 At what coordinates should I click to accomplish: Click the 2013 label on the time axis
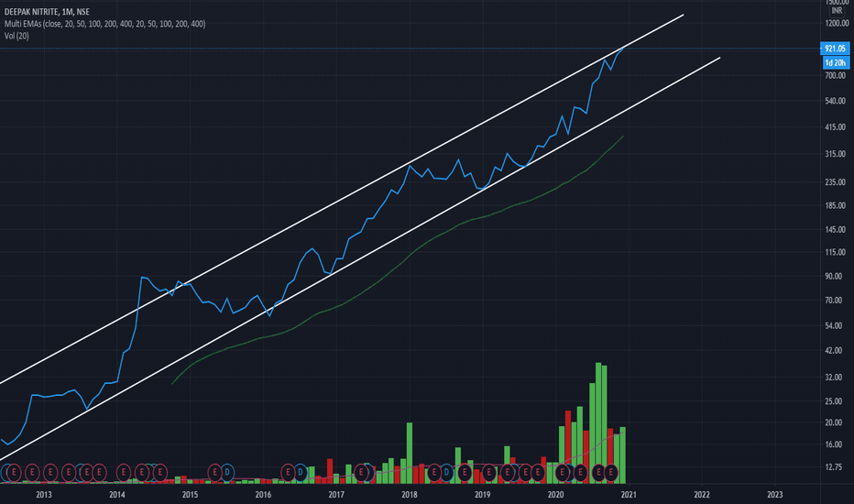pyautogui.click(x=44, y=495)
